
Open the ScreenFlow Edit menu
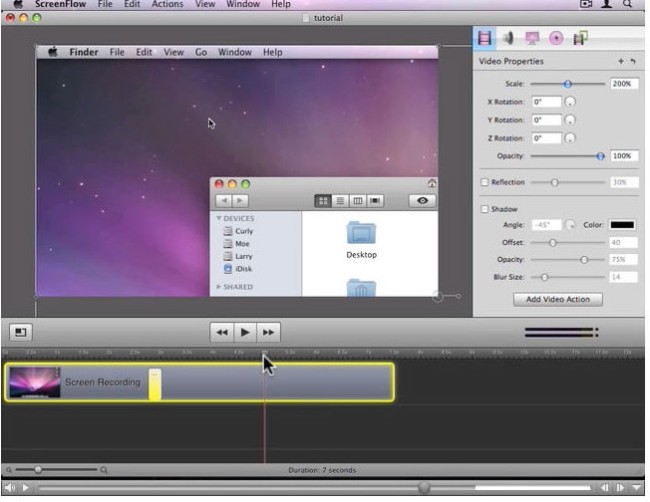tap(132, 4)
